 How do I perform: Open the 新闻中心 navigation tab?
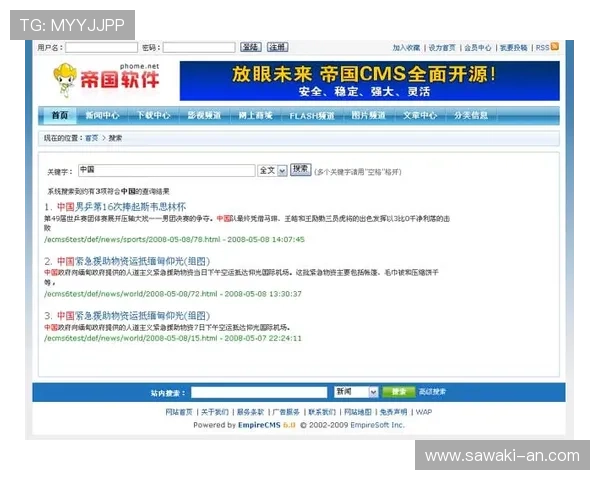[102, 115]
